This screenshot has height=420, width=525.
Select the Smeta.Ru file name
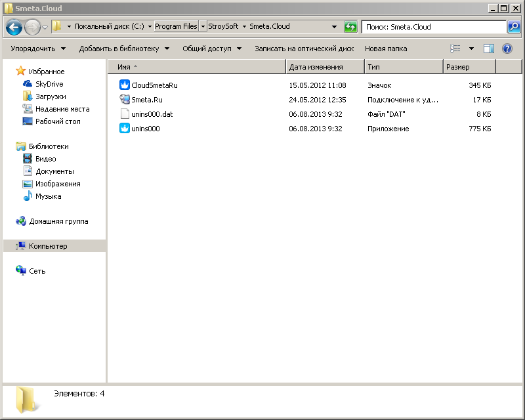click(x=146, y=100)
